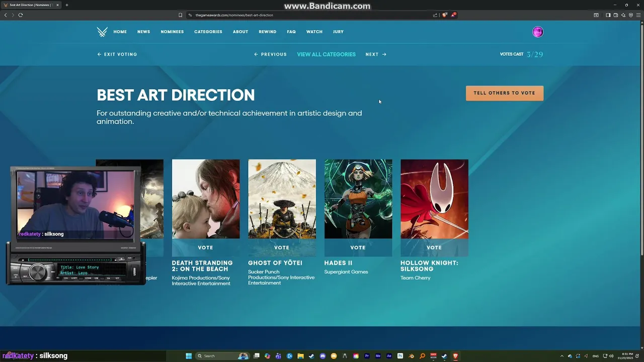The width and height of the screenshot is (644, 362).
Task: Open After Effects from the taskbar
Action: pos(389,356)
